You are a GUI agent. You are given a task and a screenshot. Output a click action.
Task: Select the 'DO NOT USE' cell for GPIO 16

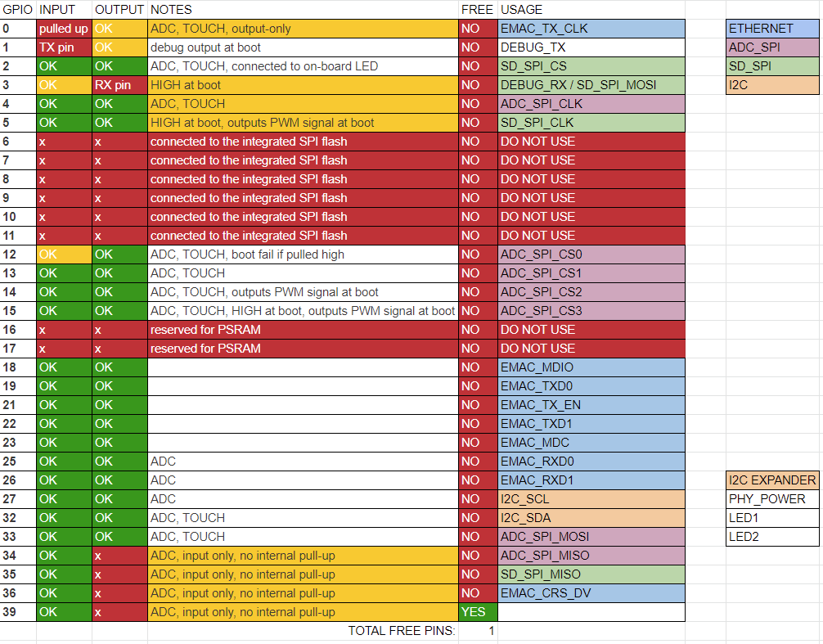[x=591, y=330]
